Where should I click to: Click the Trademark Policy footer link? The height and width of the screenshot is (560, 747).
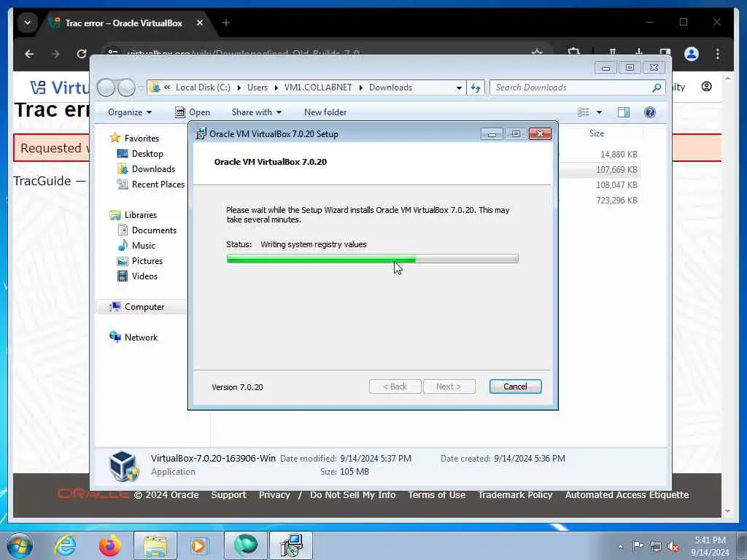[x=515, y=495]
